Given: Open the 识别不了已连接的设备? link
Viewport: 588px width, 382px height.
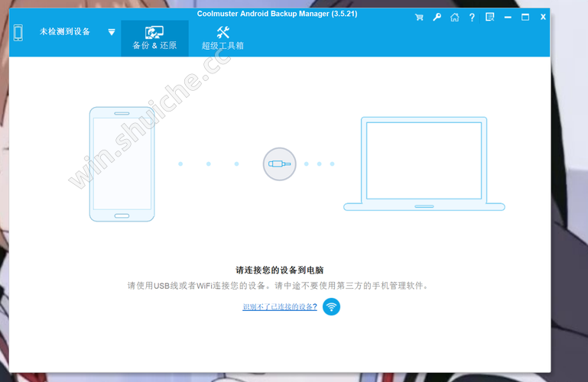Looking at the screenshot, I should (280, 306).
